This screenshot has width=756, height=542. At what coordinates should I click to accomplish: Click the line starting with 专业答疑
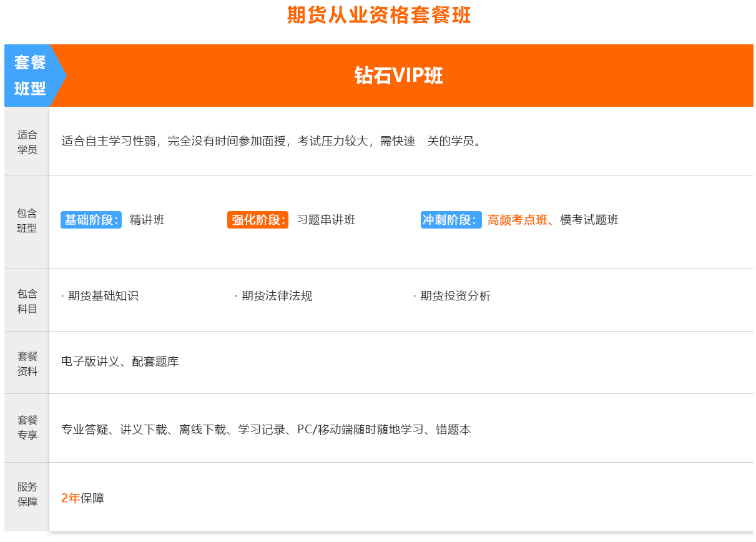click(x=266, y=430)
